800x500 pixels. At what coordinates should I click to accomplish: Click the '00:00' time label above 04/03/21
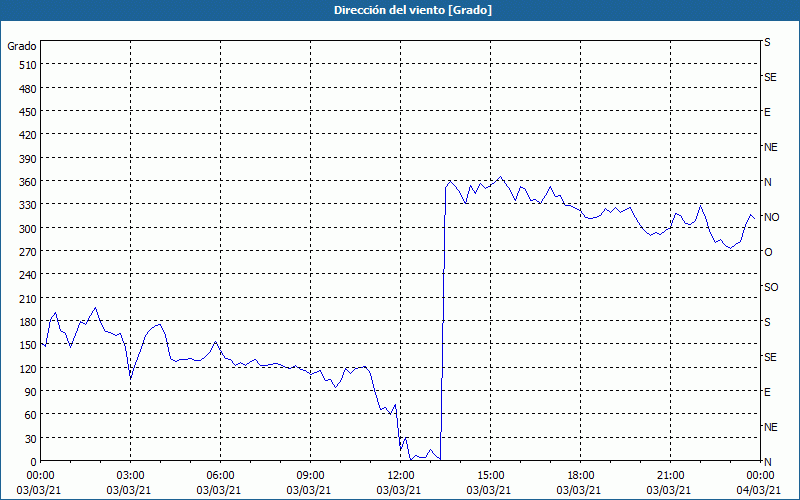pyautogui.click(x=760, y=476)
